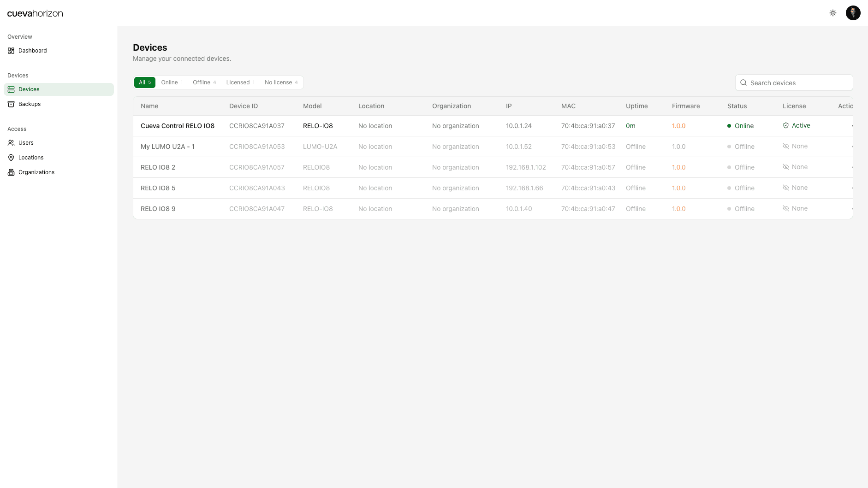868x488 pixels.
Task: Select the Offline filter tab
Action: tap(204, 82)
